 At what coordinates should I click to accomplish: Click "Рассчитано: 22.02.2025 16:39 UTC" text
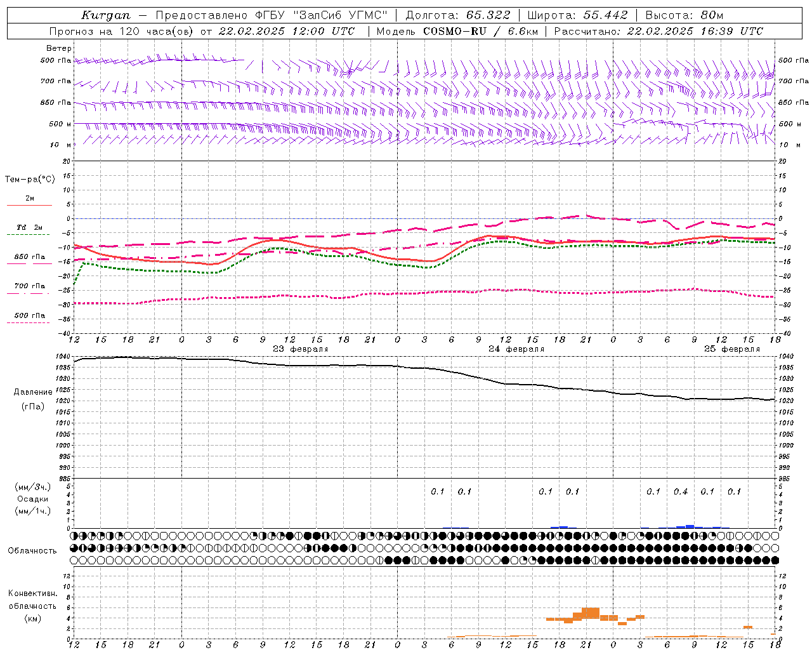click(x=658, y=31)
